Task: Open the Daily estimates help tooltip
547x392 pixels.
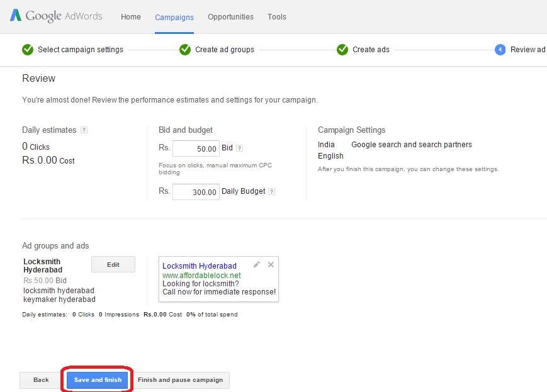Action: 83,130
